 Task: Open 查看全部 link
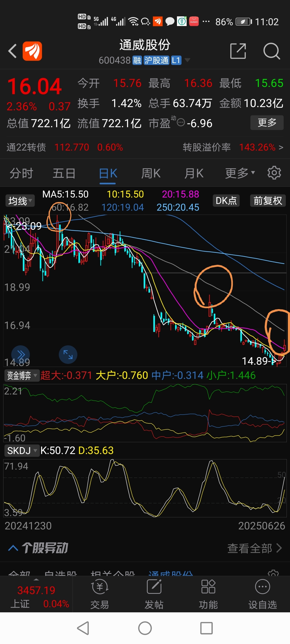255,548
